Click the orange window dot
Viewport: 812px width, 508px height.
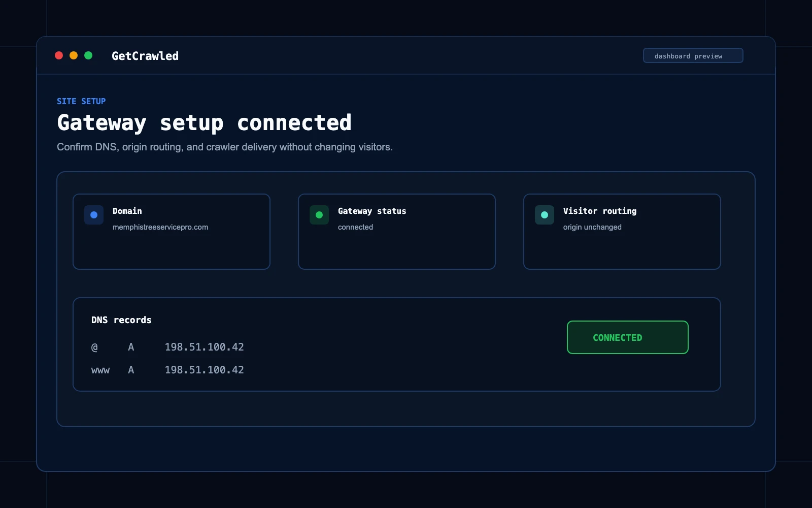click(74, 55)
